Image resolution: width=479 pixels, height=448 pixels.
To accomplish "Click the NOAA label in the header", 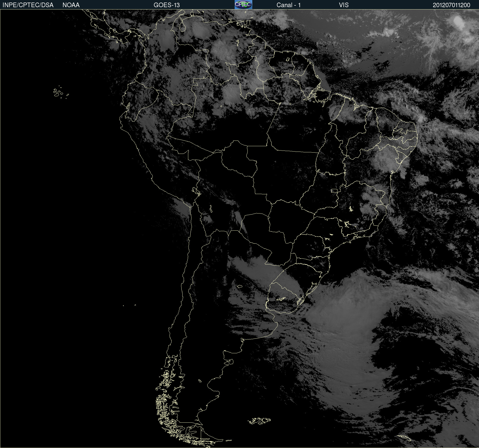I will (71, 5).
